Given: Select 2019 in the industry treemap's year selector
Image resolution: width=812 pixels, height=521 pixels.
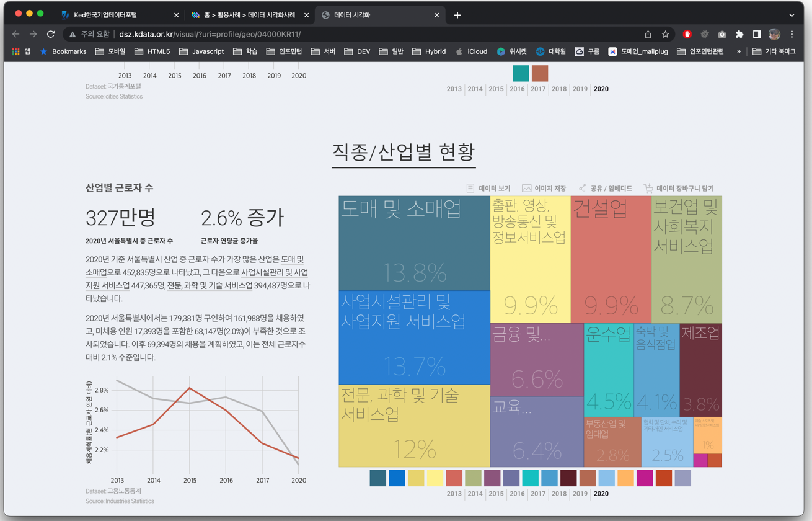Looking at the screenshot, I should (x=580, y=494).
